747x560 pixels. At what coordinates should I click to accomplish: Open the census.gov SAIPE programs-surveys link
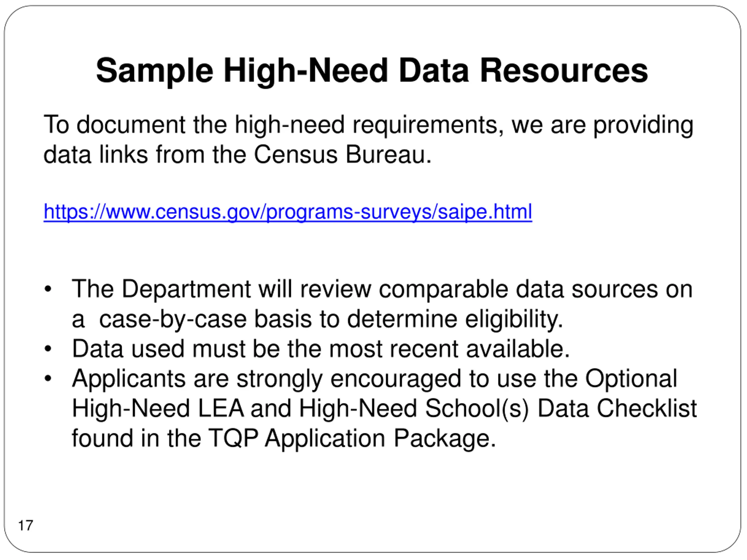coord(288,212)
